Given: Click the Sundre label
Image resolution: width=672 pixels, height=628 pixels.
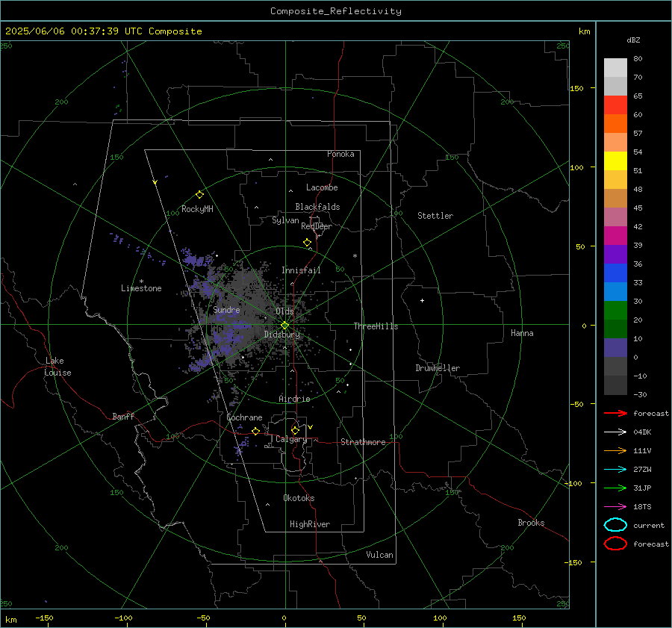Looking at the screenshot, I should [x=226, y=309].
